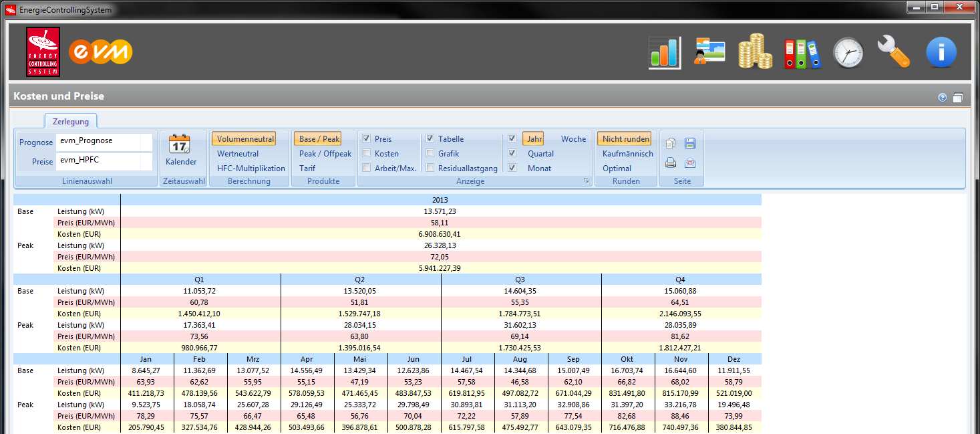Uncheck the Preis checkbox
Screen dimensions: 980x434
367,139
